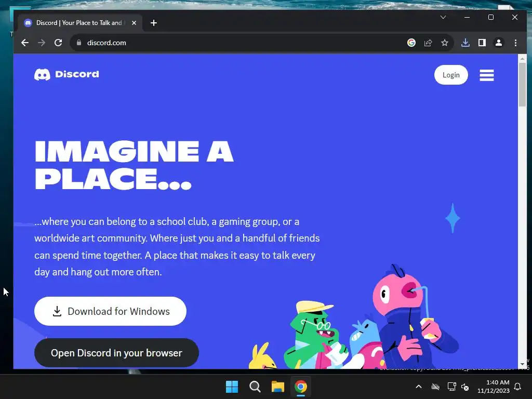Open the Windows Start menu
The width and height of the screenshot is (532, 399).
[232, 387]
